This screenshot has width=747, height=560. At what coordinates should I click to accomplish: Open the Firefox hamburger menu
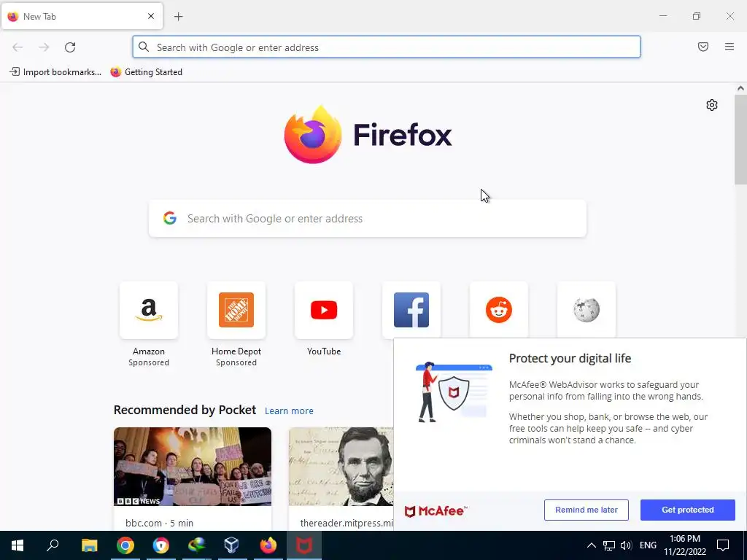click(729, 47)
